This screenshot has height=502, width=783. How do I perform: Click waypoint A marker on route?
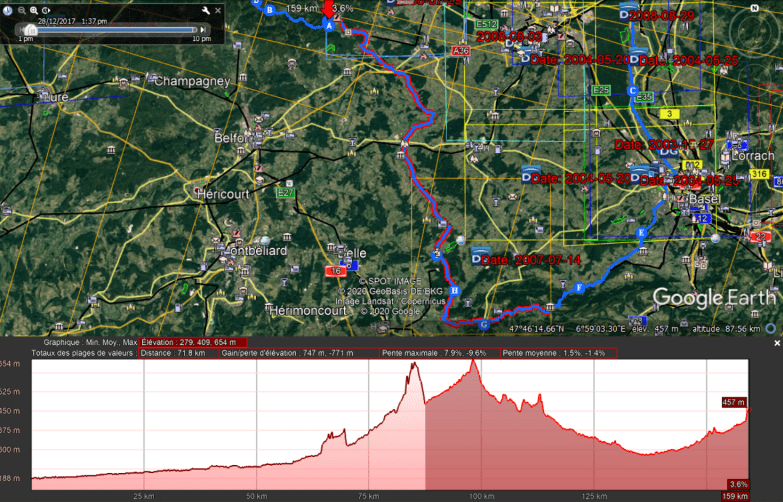point(329,26)
